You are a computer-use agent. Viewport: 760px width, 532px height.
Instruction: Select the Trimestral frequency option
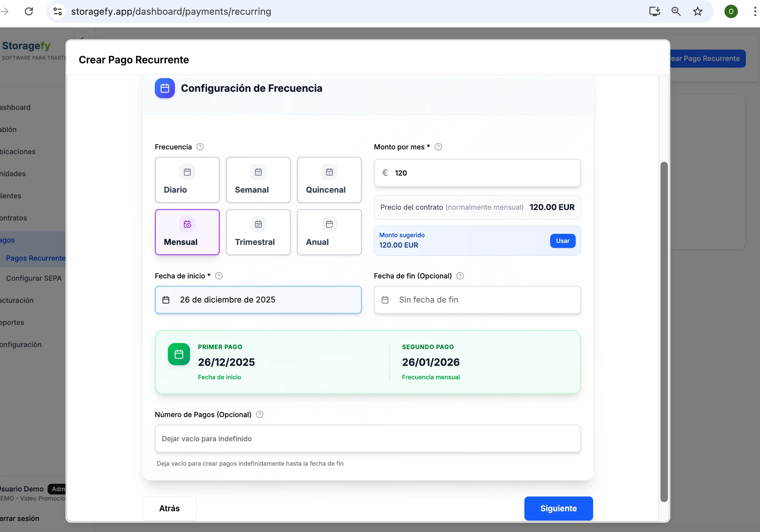[258, 232]
